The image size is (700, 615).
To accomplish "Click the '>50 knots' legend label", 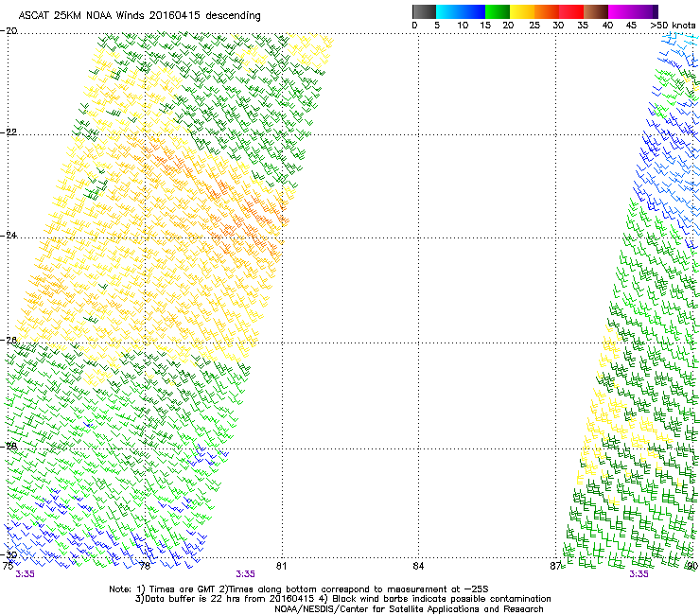I will (673, 26).
